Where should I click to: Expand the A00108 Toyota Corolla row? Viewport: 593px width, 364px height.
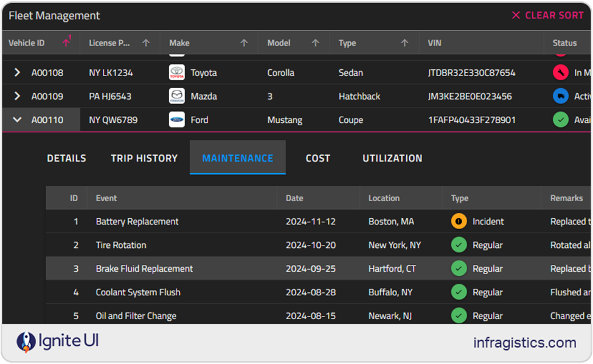coord(16,72)
